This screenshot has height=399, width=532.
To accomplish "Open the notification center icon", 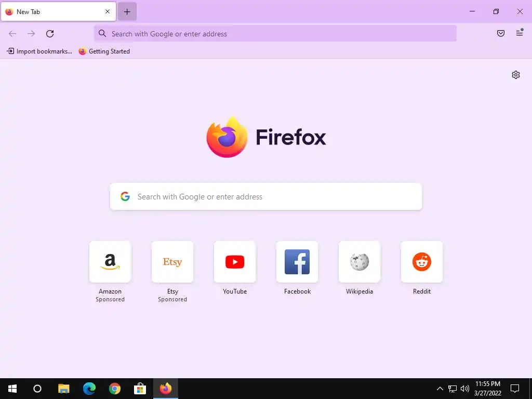I will click(515, 389).
